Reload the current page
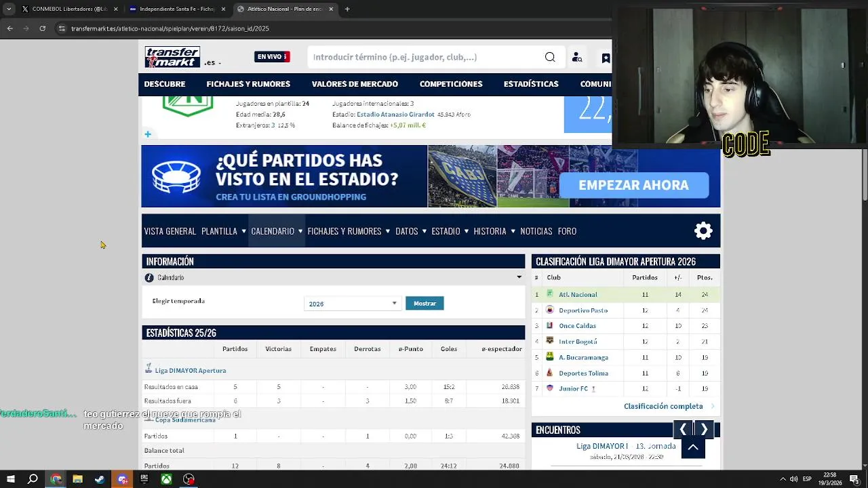The image size is (868, 488). click(x=42, y=28)
